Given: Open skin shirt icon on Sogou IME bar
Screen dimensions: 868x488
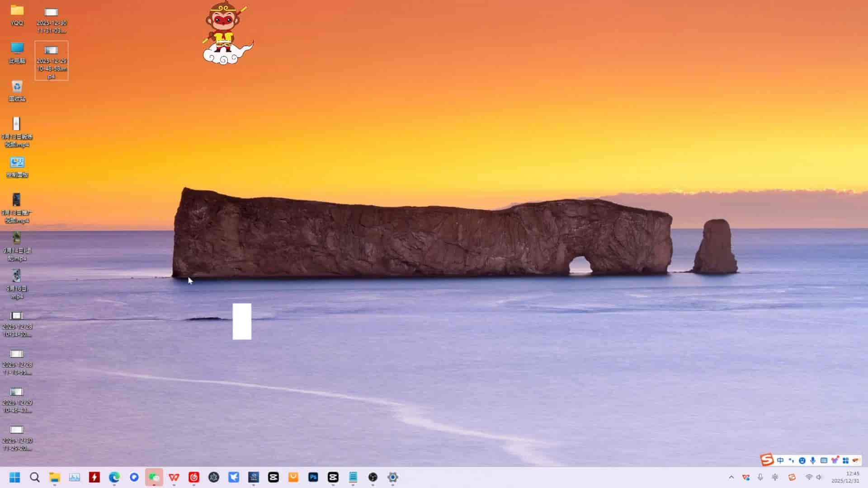Looking at the screenshot, I should (x=835, y=460).
